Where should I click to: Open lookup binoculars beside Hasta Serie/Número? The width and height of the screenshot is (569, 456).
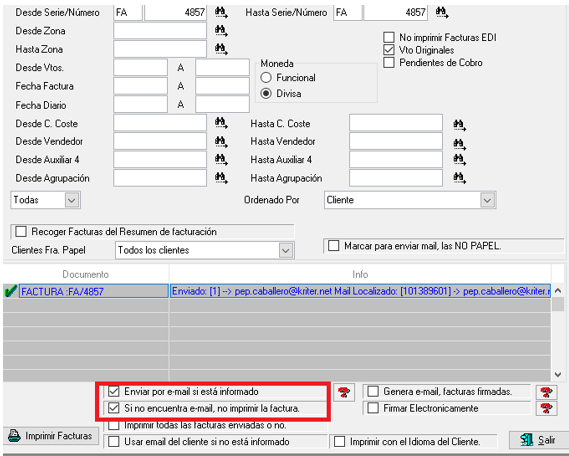(442, 13)
